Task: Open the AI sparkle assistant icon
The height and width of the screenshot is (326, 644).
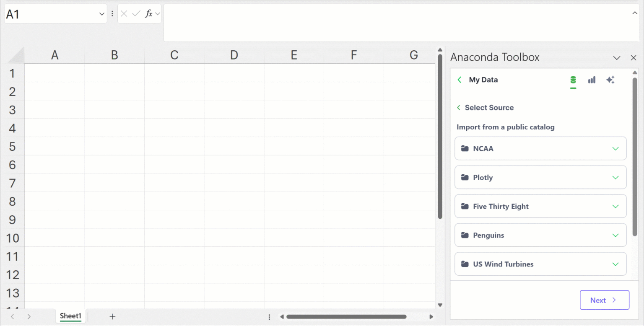Action: click(610, 80)
